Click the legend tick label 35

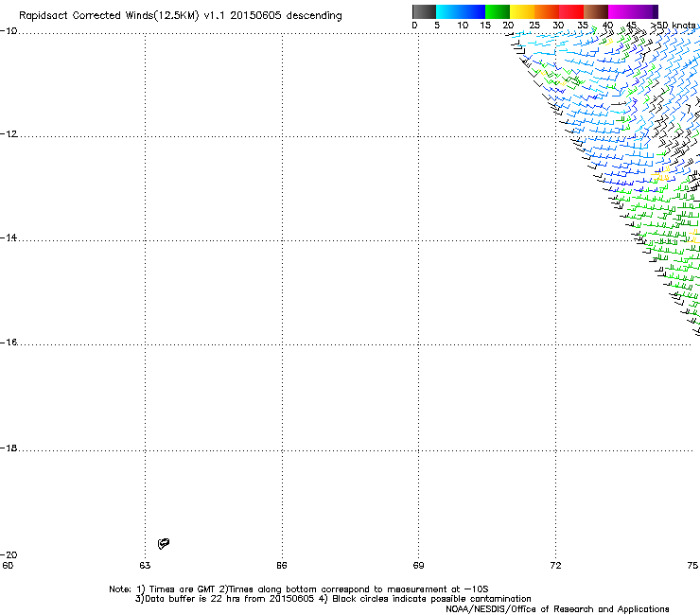(583, 26)
